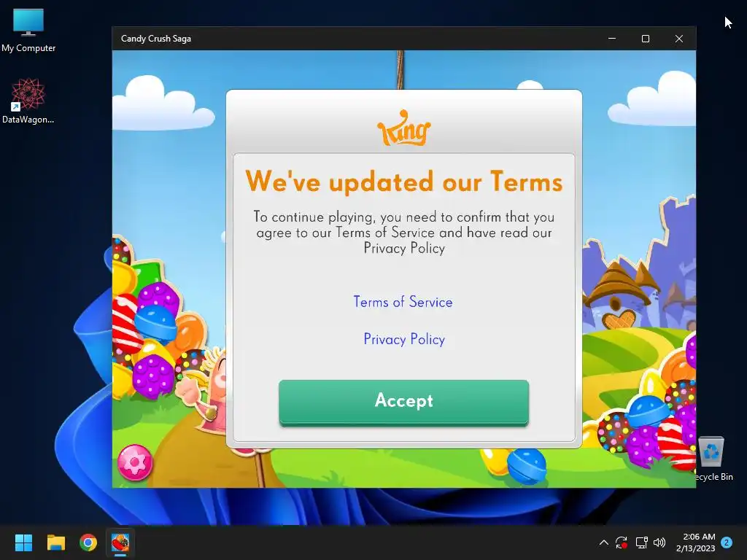The image size is (747, 560).
Task: Select the My Computer desktop icon
Action: coord(28,31)
